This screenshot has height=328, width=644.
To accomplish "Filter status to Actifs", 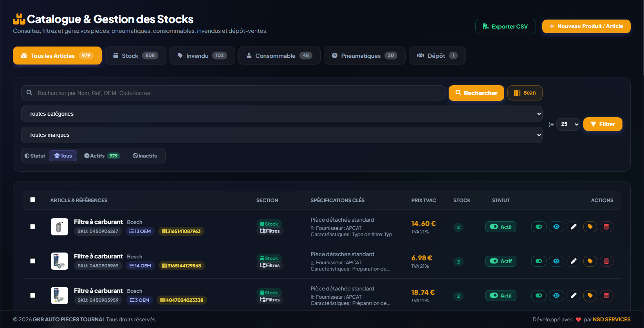I will coord(102,156).
